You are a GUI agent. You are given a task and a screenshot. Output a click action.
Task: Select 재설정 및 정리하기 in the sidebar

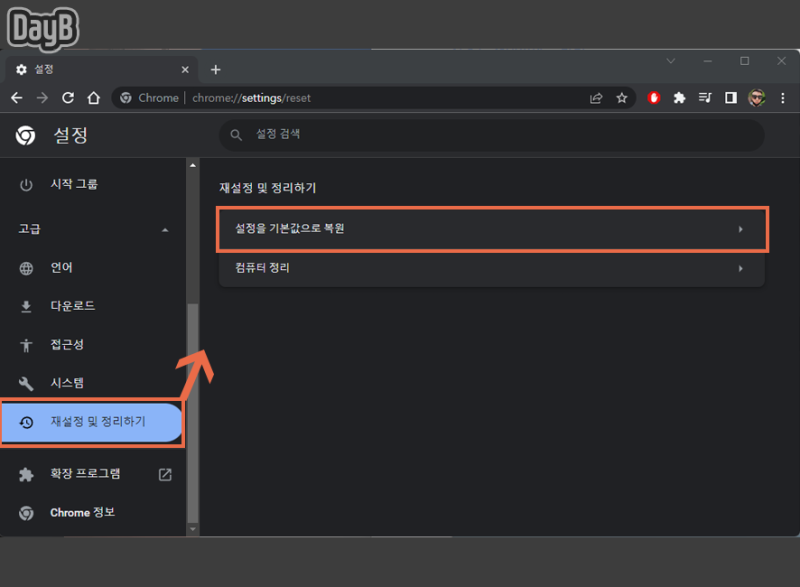click(92, 422)
